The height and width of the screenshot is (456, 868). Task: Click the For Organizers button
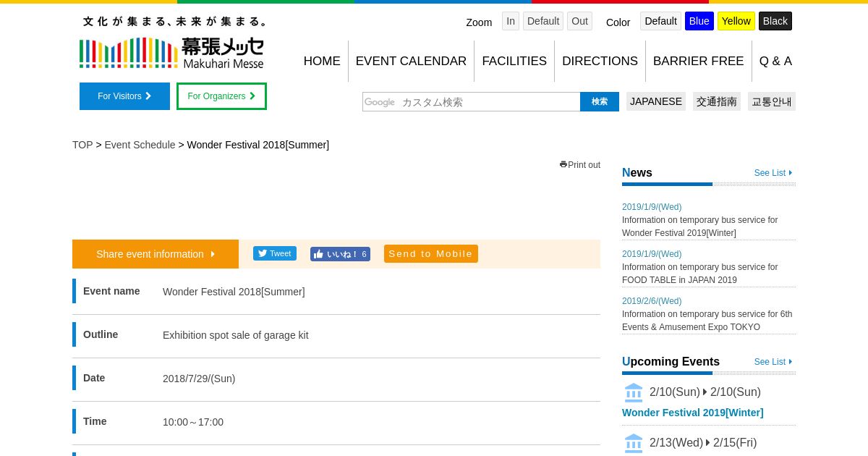pyautogui.click(x=221, y=96)
